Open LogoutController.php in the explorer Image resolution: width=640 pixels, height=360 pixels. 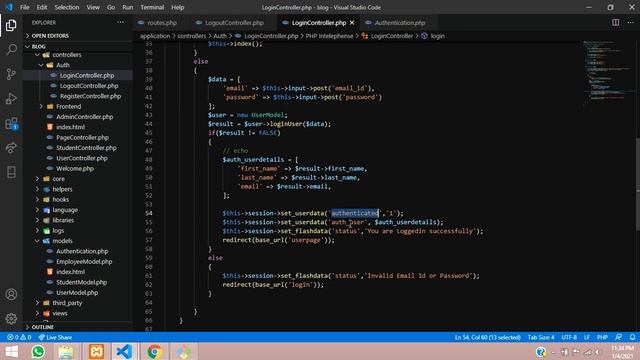point(89,86)
